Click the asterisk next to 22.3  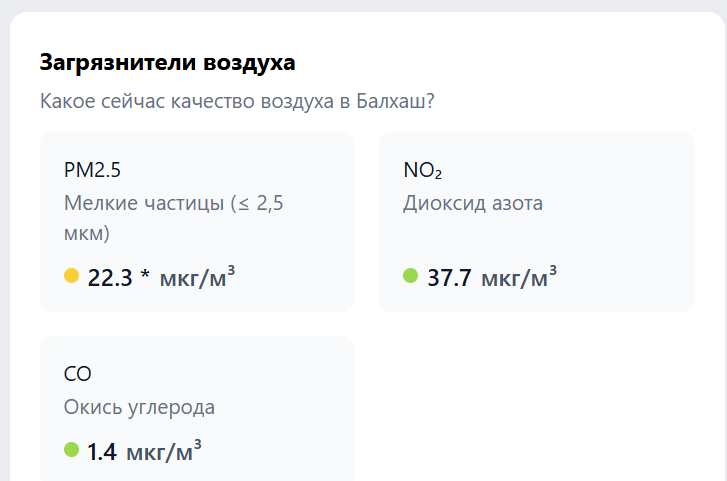(x=145, y=278)
